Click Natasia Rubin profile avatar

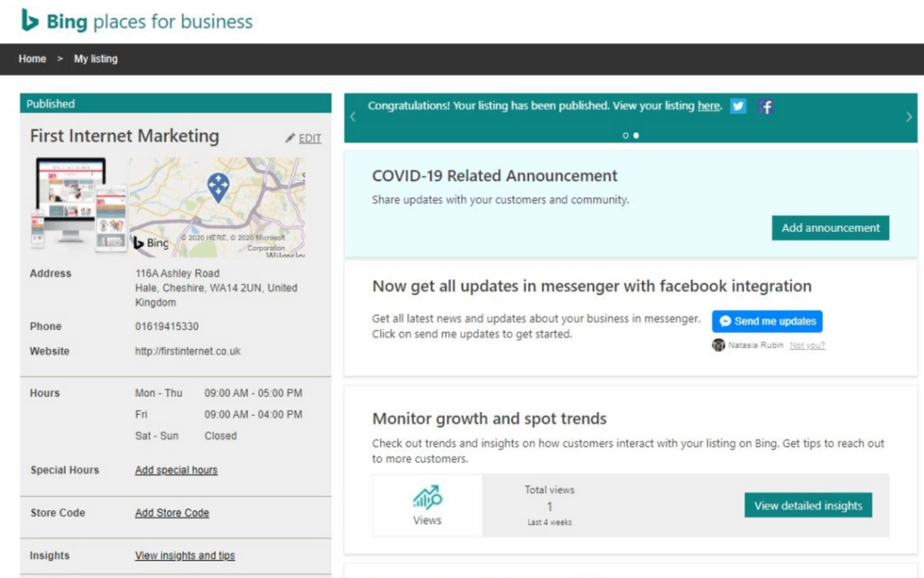pos(718,344)
